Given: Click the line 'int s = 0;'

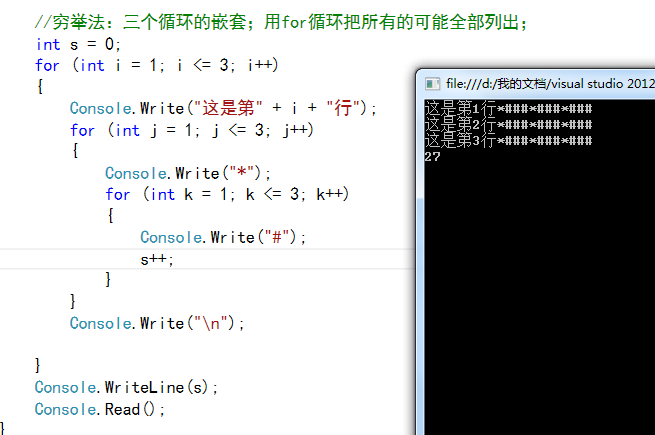Looking at the screenshot, I should pos(78,44).
